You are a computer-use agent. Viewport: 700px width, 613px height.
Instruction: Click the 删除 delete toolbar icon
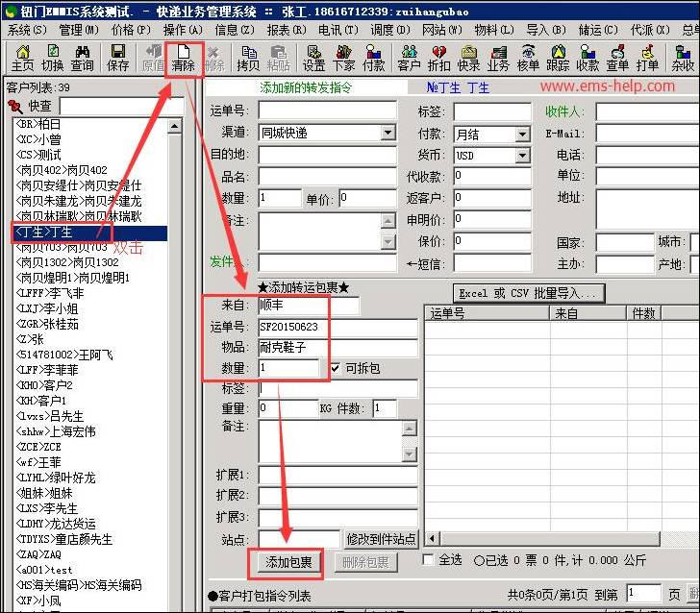click(x=214, y=59)
